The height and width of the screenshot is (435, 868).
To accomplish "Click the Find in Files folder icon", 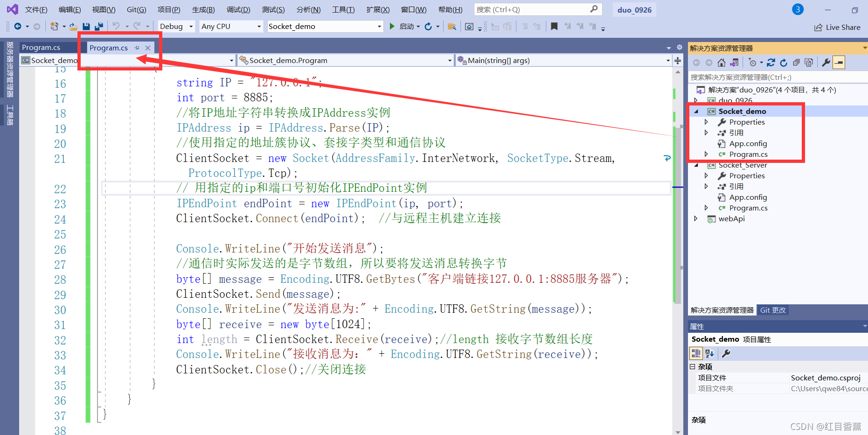I will 451,27.
